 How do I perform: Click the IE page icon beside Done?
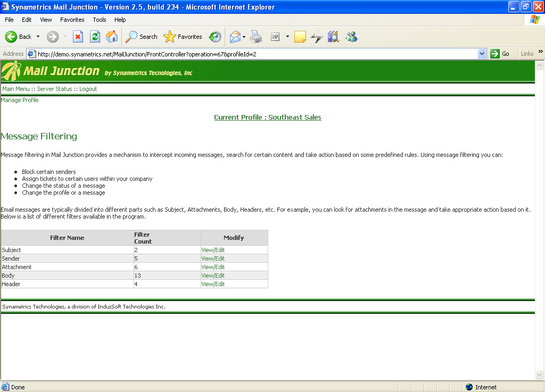[x=5, y=387]
